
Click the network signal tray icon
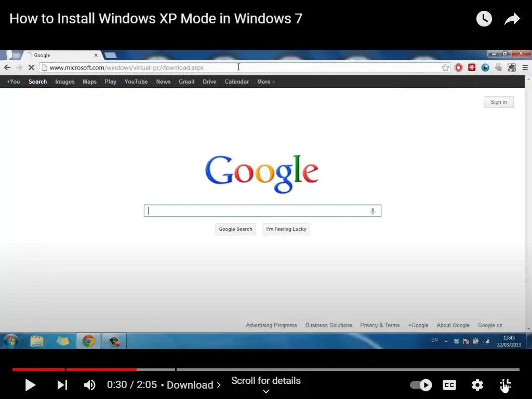[486, 341]
